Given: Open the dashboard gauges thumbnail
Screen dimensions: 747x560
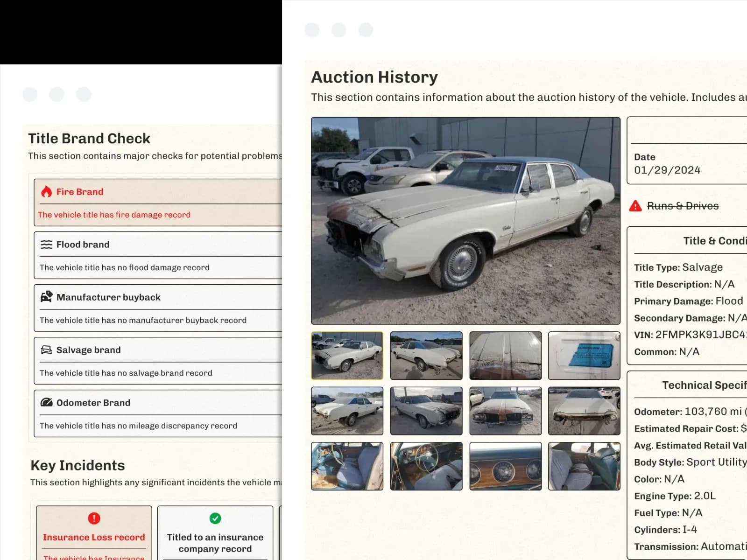Looking at the screenshot, I should [x=505, y=466].
